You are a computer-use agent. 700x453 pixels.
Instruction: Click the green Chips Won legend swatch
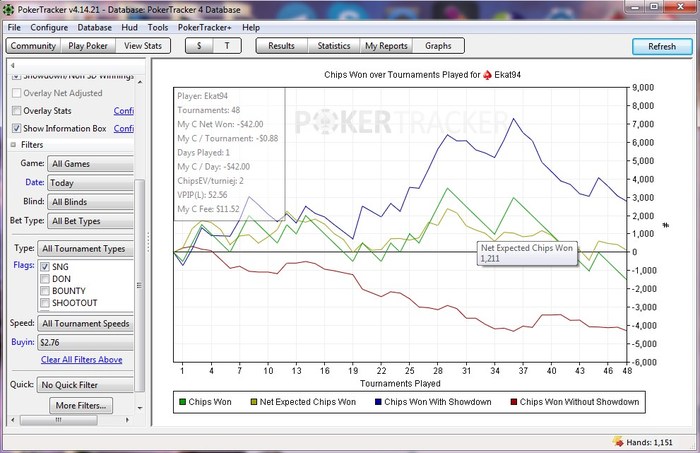182,402
